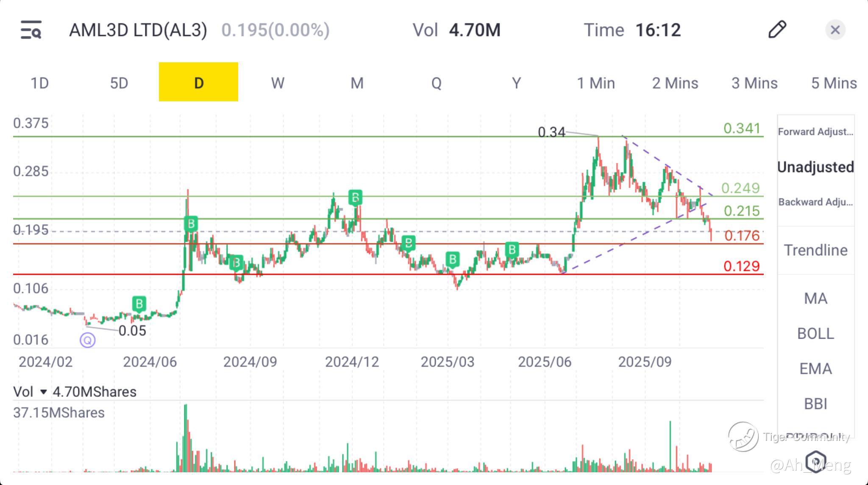This screenshot has height=485, width=868.
Task: Tap the pencil drawing tool icon
Action: point(777,30)
